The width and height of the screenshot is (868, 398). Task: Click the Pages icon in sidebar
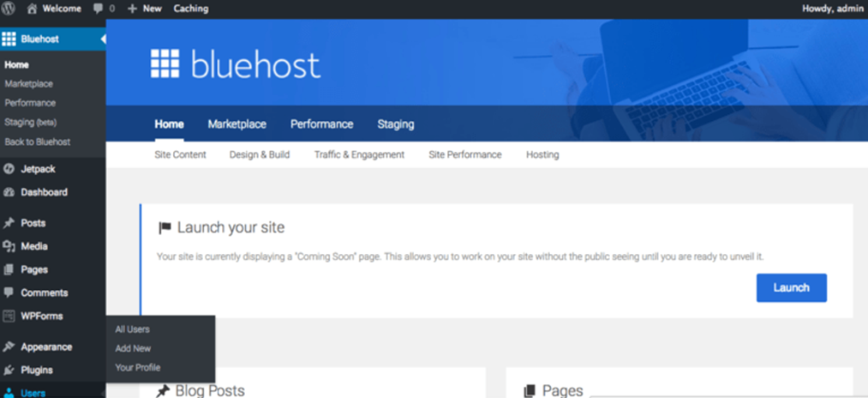point(9,270)
